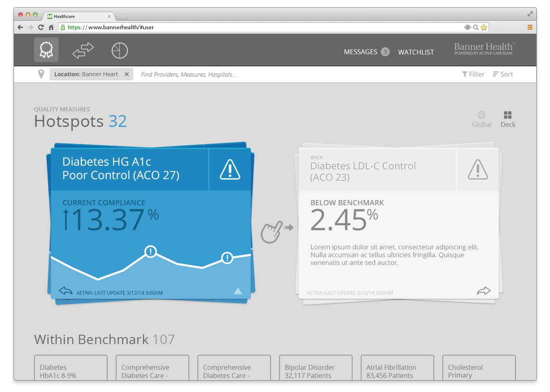This screenshot has height=392, width=550.
Task: Switch to Deck view
Action: 508,119
